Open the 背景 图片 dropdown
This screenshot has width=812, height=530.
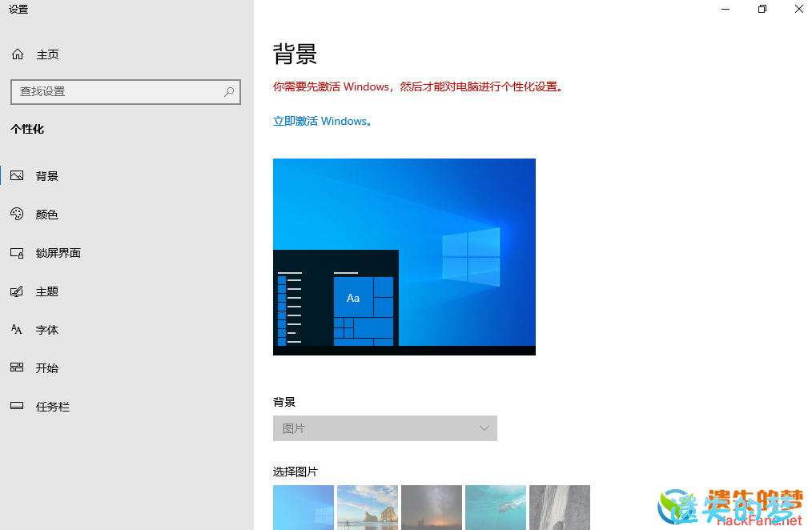[384, 428]
